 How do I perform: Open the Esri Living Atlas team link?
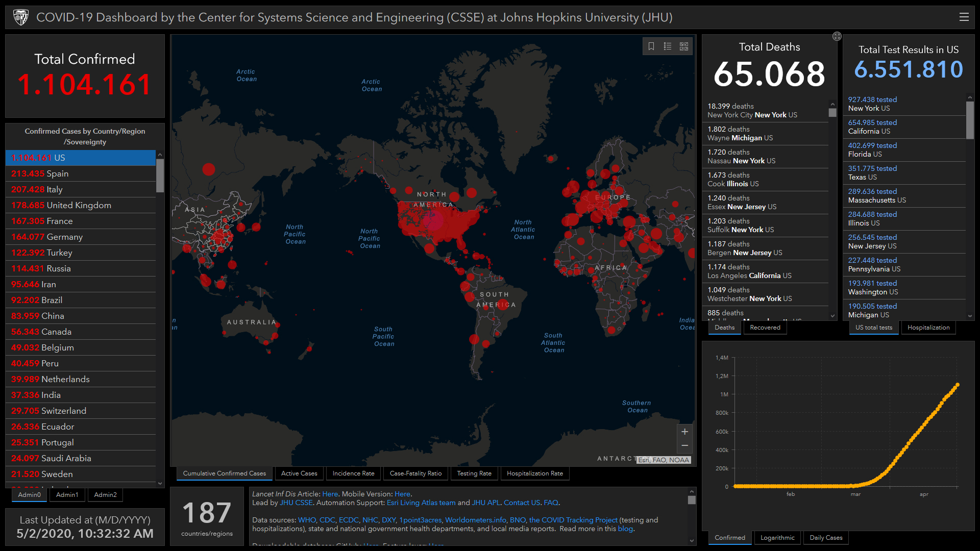coord(421,503)
